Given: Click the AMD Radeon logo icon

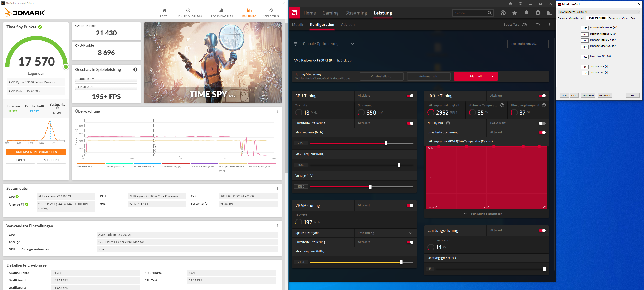Looking at the screenshot, I should (x=294, y=13).
